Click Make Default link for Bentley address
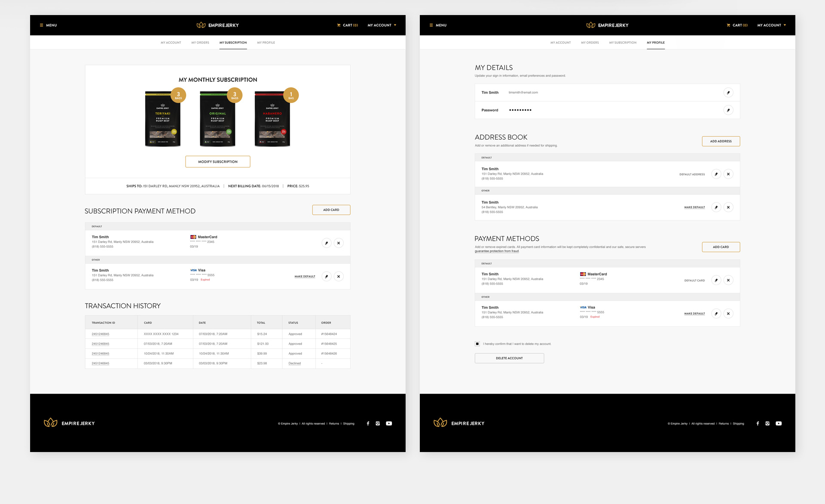825x504 pixels. coord(694,207)
